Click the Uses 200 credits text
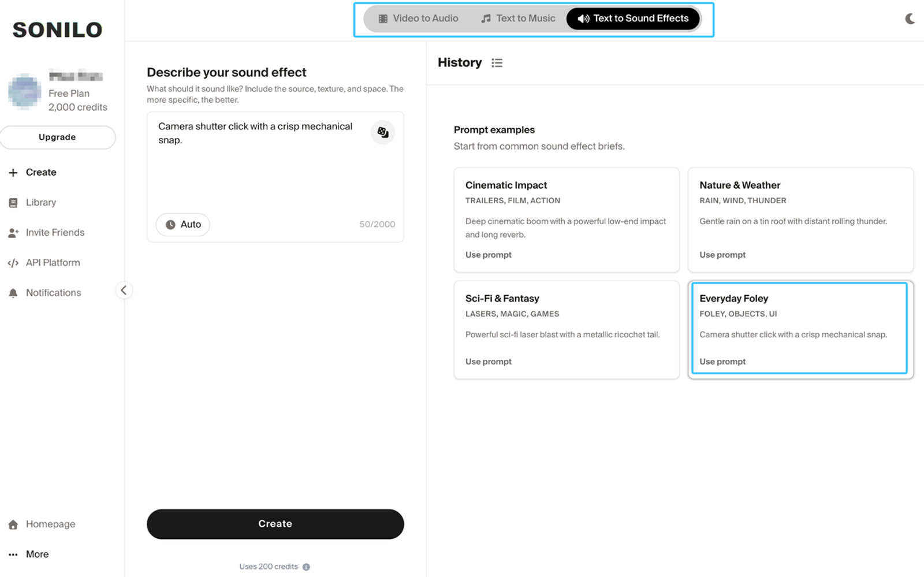The image size is (924, 577). (269, 567)
